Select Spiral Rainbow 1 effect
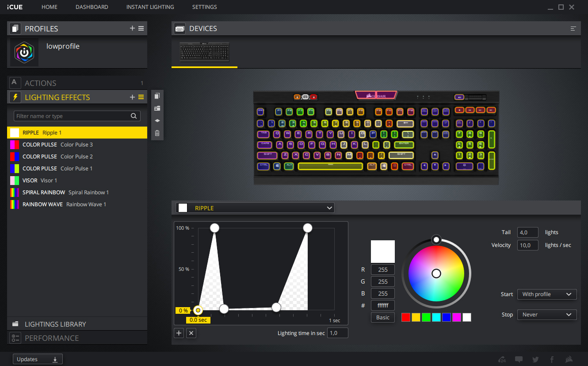Screen dimensions: 588x366 (77, 193)
